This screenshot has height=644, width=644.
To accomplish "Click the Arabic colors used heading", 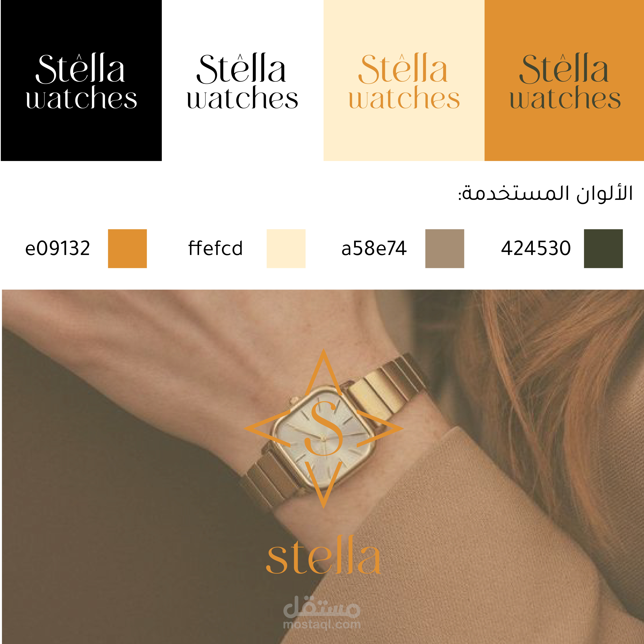I will [545, 193].
